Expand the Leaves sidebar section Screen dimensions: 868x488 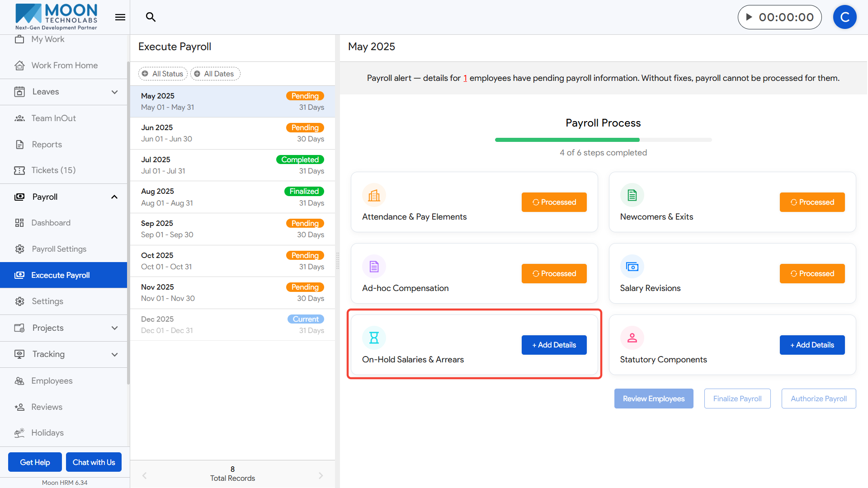click(114, 92)
